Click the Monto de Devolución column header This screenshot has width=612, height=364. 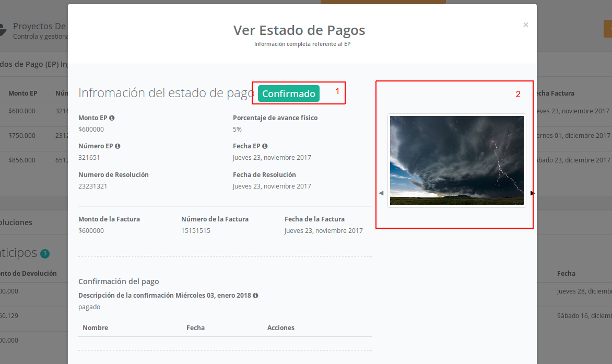click(x=29, y=273)
